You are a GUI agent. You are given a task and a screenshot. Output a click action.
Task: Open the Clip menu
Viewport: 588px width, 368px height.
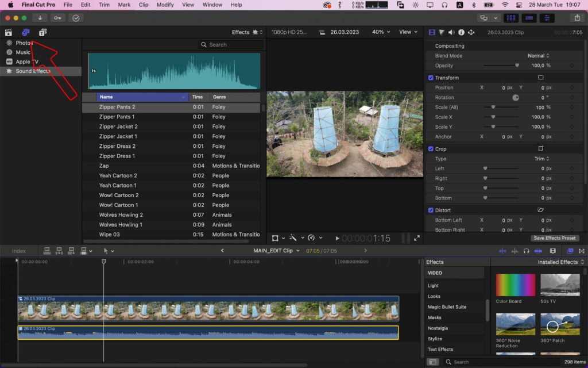pyautogui.click(x=143, y=5)
